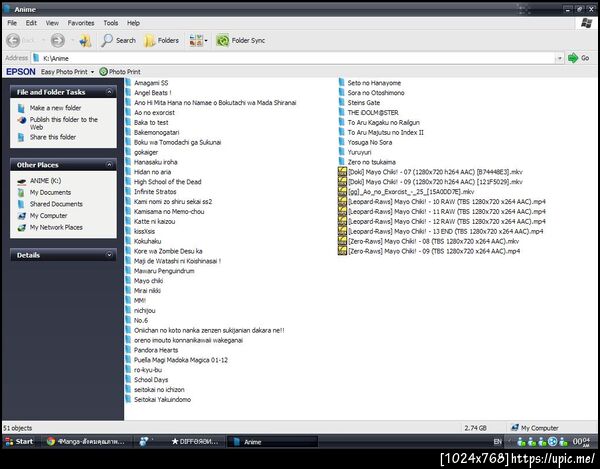
Task: Click Make a new folder link
Action: tap(55, 108)
